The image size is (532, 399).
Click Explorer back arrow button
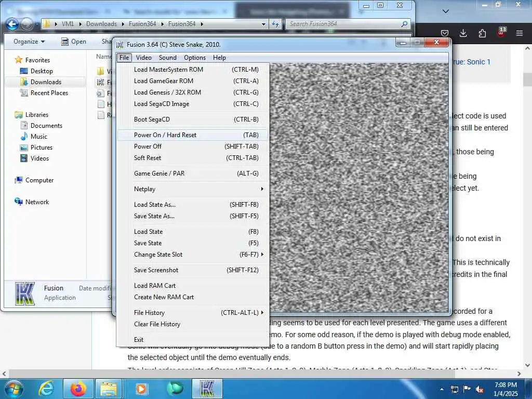[x=12, y=24]
